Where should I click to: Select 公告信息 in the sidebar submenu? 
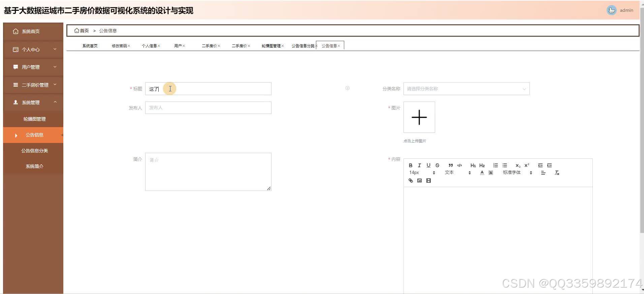[33, 135]
